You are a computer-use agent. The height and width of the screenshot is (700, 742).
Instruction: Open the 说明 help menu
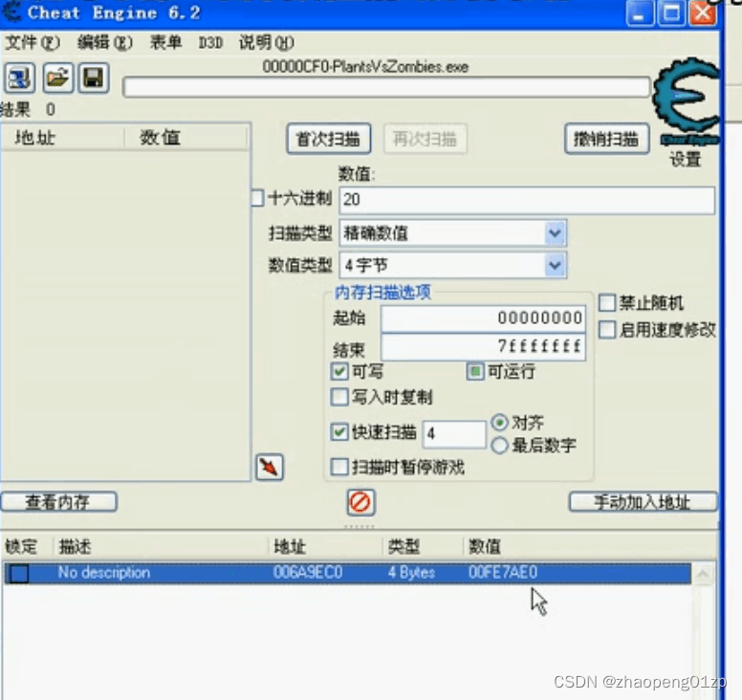[266, 43]
